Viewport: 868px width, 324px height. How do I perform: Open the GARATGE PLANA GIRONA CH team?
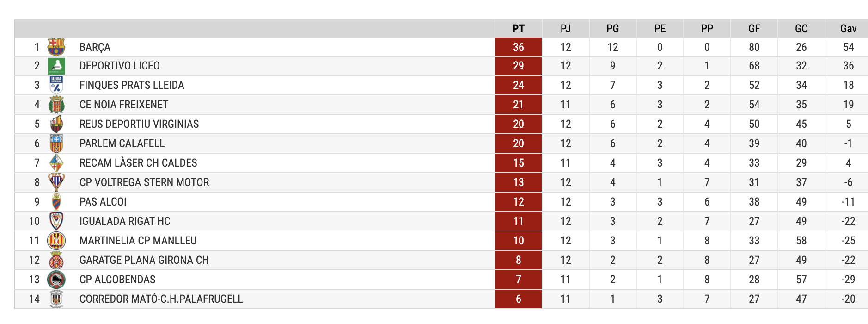coord(144,260)
